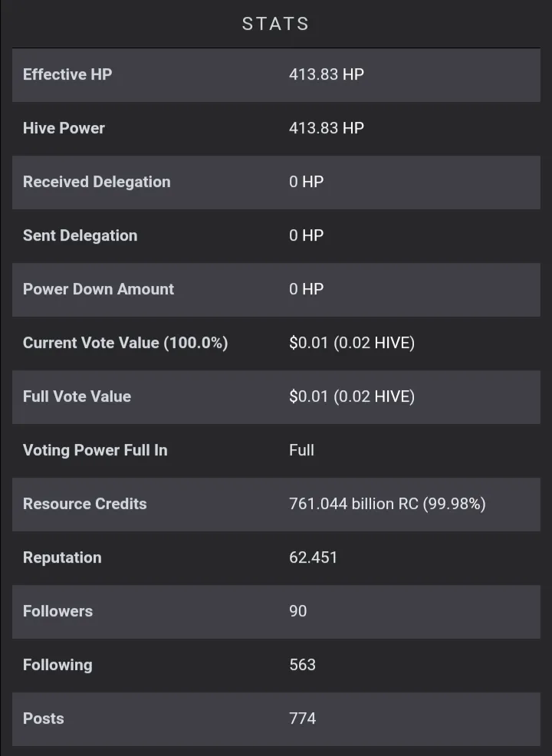Click the STATS panel header

276,24
